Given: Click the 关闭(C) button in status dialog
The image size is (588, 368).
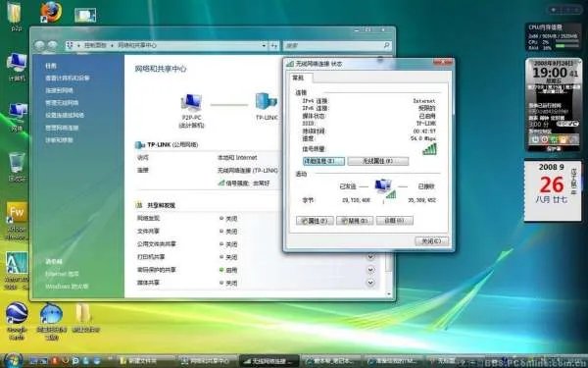Looking at the screenshot, I should pyautogui.click(x=431, y=241).
